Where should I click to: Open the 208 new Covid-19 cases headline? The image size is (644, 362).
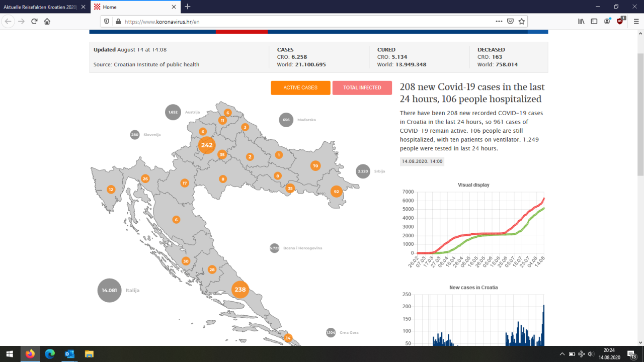pyautogui.click(x=472, y=93)
